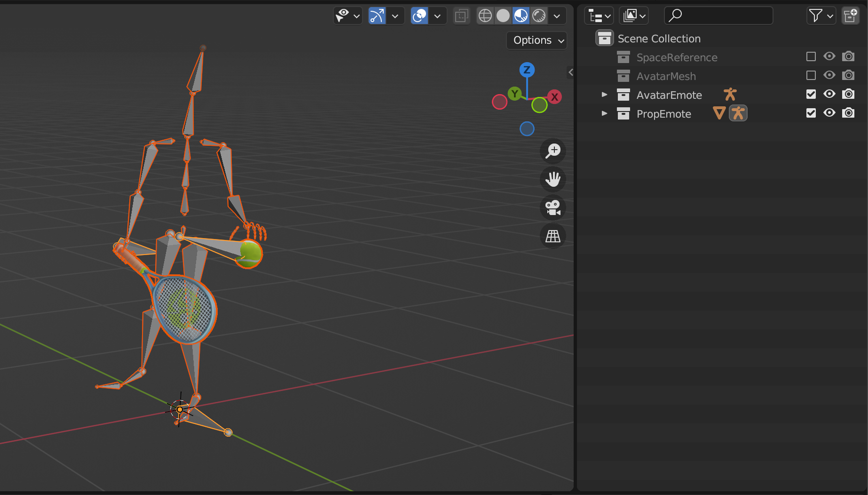Image resolution: width=868 pixels, height=495 pixels.
Task: Select wireframe viewport shading mode
Action: [485, 16]
